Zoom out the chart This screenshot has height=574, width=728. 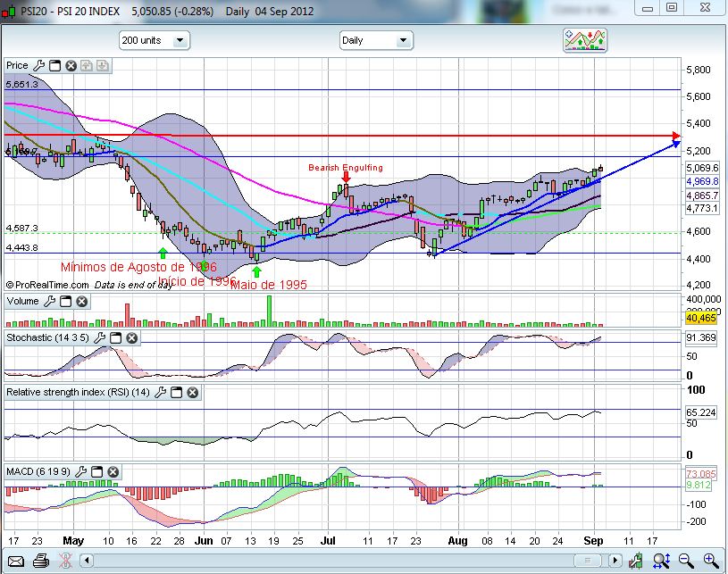point(686,561)
